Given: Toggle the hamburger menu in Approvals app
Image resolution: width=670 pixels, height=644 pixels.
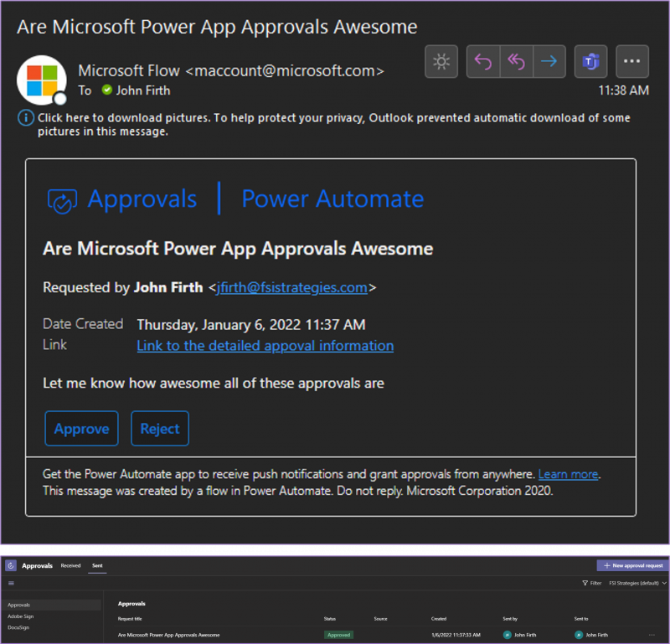Looking at the screenshot, I should [x=11, y=583].
